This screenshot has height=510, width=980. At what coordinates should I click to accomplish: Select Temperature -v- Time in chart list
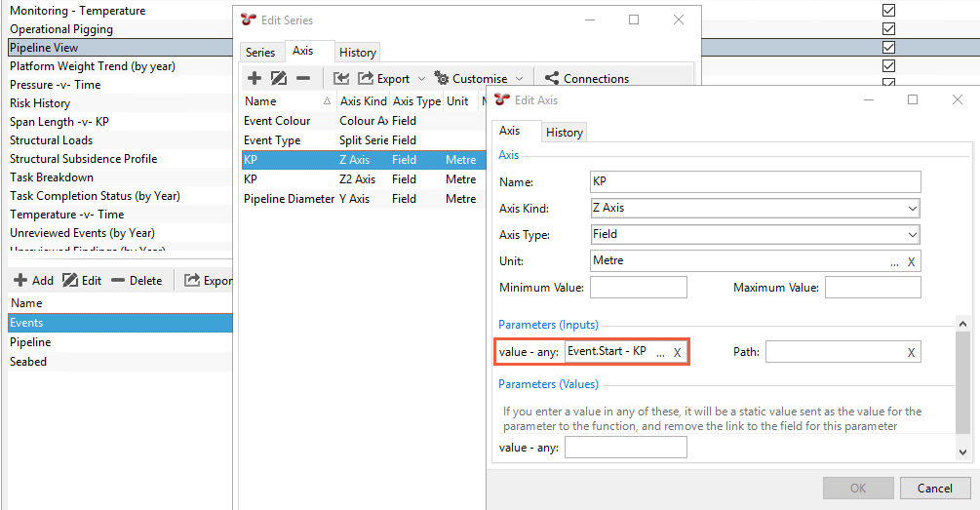pos(120,215)
